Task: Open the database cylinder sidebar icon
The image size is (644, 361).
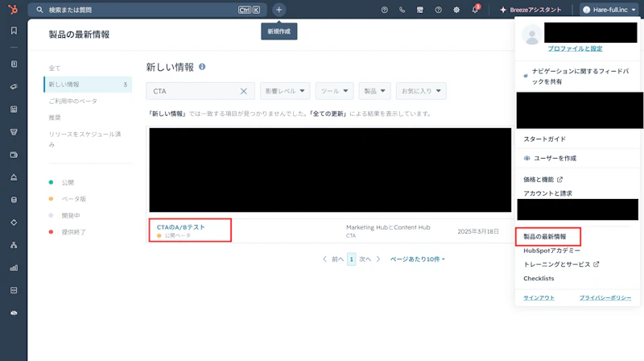Action: coord(14,200)
